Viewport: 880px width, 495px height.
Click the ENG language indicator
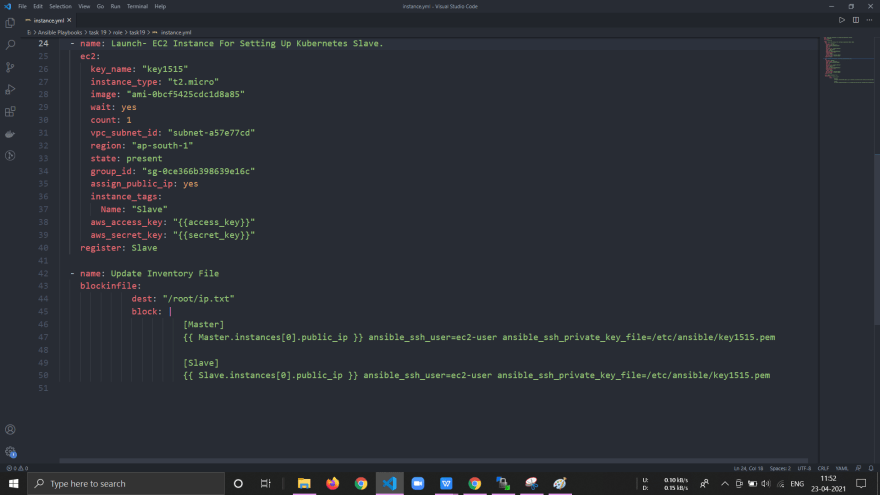(x=797, y=483)
